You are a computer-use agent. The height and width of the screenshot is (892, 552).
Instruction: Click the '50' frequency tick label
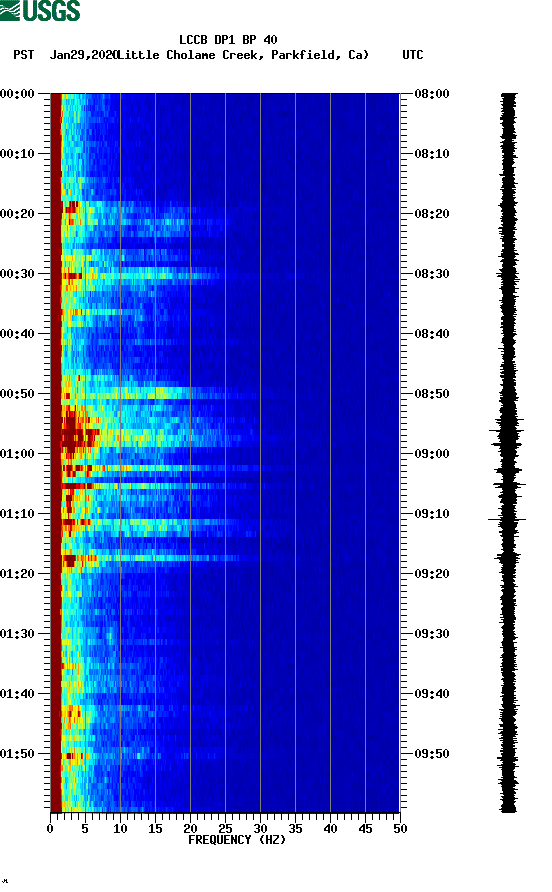point(401,829)
